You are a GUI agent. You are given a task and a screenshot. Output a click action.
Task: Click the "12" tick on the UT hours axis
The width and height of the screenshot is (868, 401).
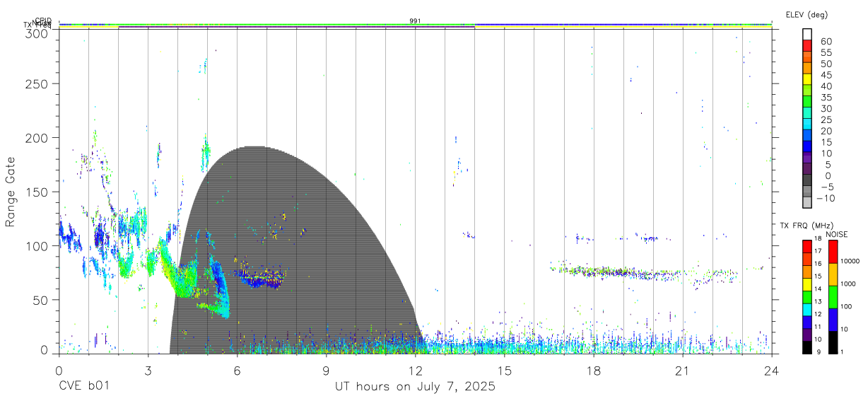(415, 371)
